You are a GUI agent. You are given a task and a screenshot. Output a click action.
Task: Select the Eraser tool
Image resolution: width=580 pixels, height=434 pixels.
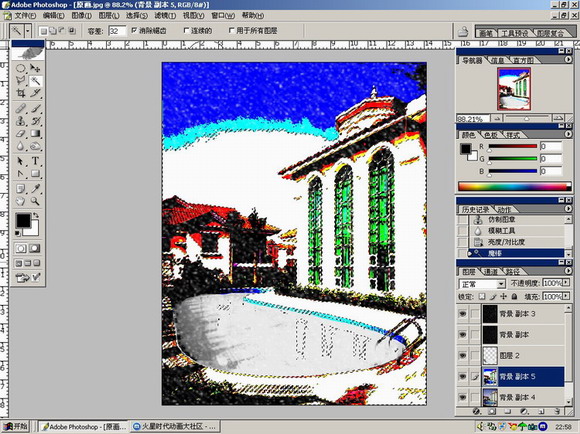(20, 134)
